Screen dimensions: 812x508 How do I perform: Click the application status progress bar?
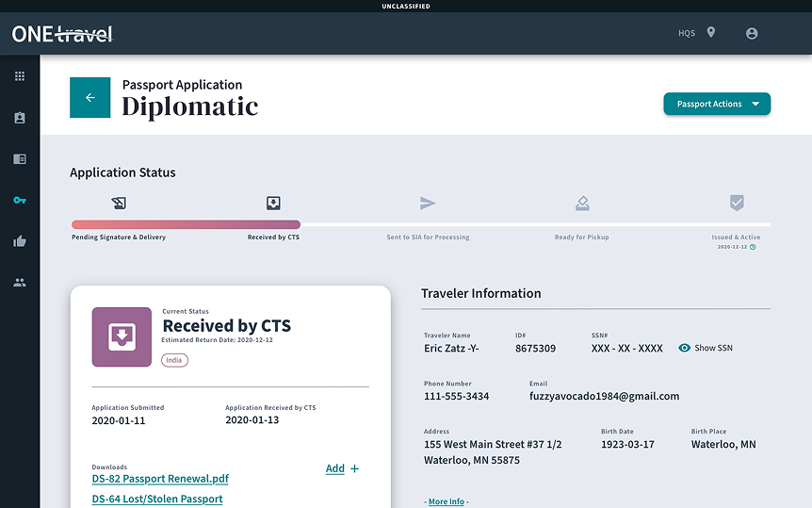tap(420, 224)
